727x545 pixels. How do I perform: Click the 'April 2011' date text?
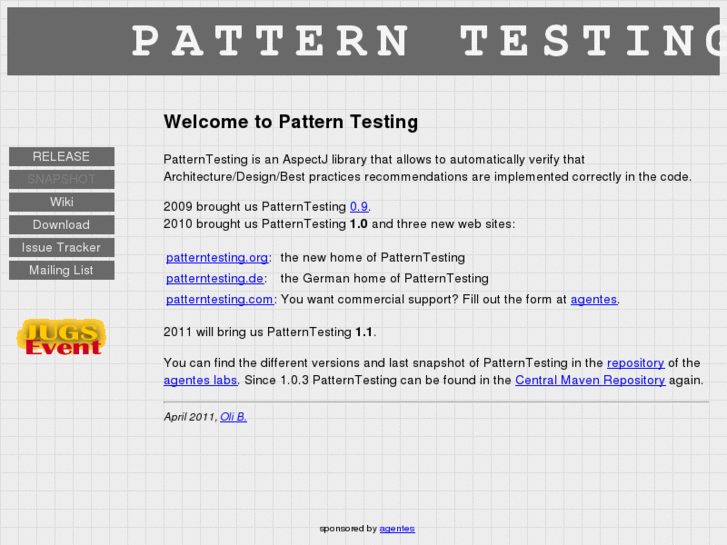(x=189, y=417)
